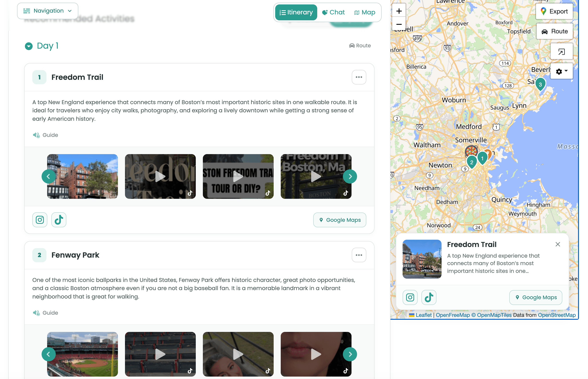Viewport: 588px width, 379px height.
Task: Select map marker number 1
Action: click(x=482, y=159)
